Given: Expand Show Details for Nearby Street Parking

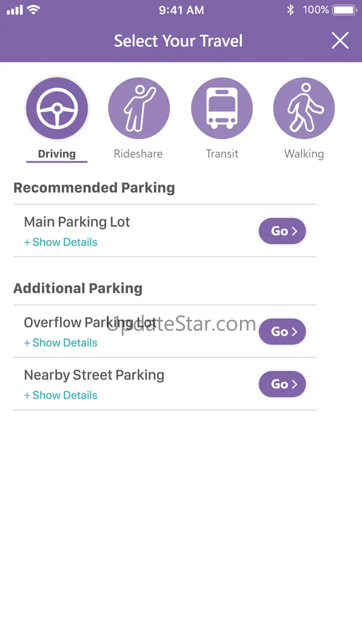Looking at the screenshot, I should click(61, 396).
